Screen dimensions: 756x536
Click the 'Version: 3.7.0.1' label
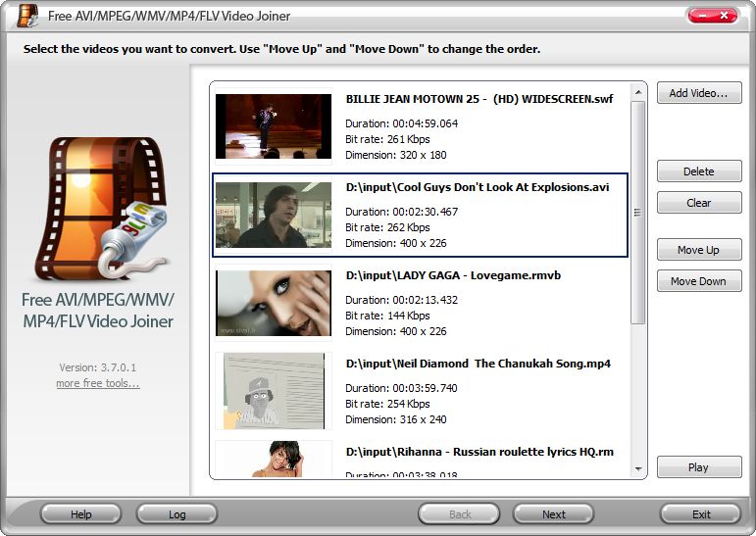pyautogui.click(x=98, y=367)
